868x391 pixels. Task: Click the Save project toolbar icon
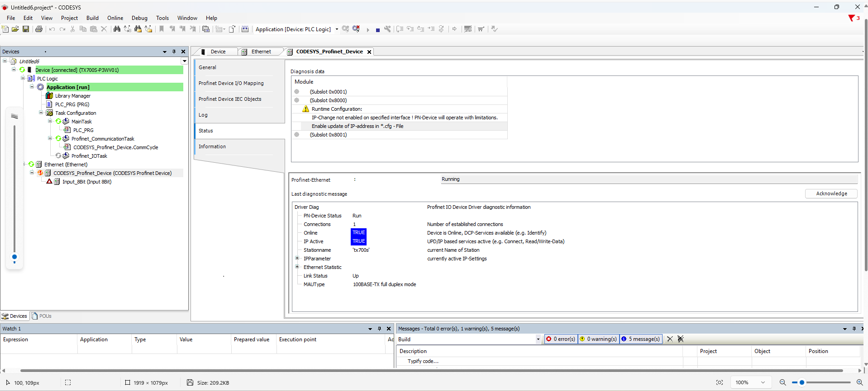coord(26,29)
